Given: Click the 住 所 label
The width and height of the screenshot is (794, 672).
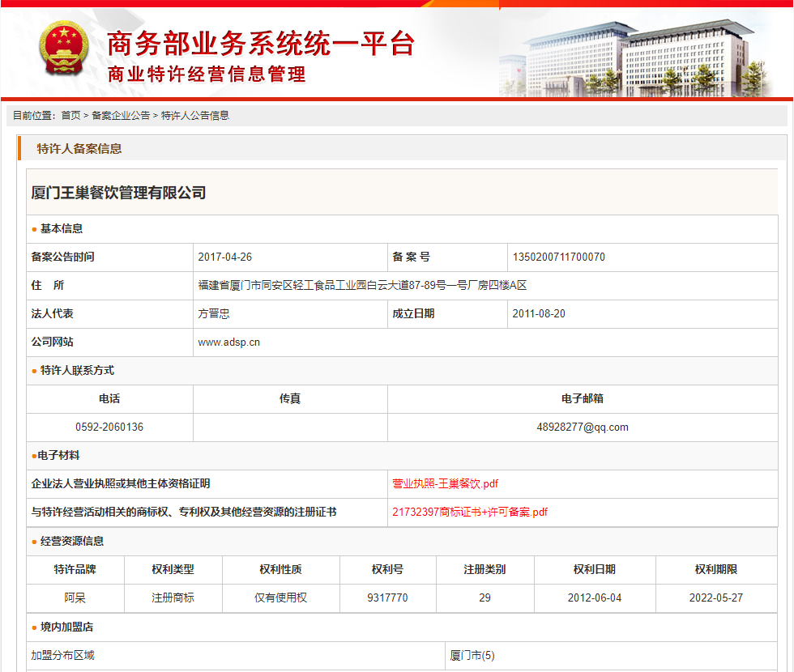Looking at the screenshot, I should coord(48,285).
